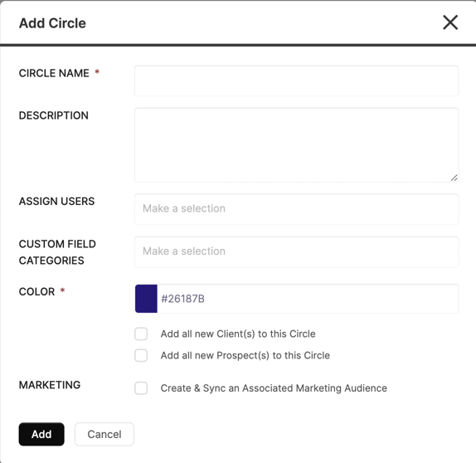This screenshot has height=463, width=476.
Task: Enable Add all new Client(s) checkbox
Action: coord(141,334)
